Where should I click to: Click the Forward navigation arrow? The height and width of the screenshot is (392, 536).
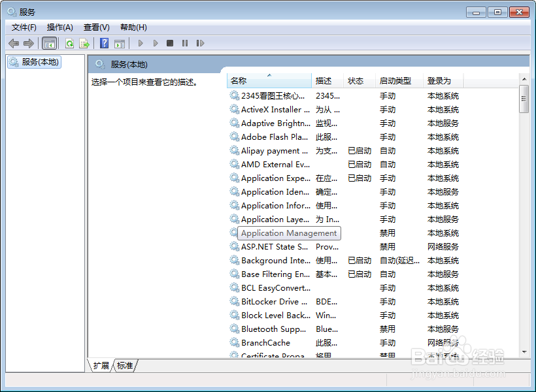point(29,43)
